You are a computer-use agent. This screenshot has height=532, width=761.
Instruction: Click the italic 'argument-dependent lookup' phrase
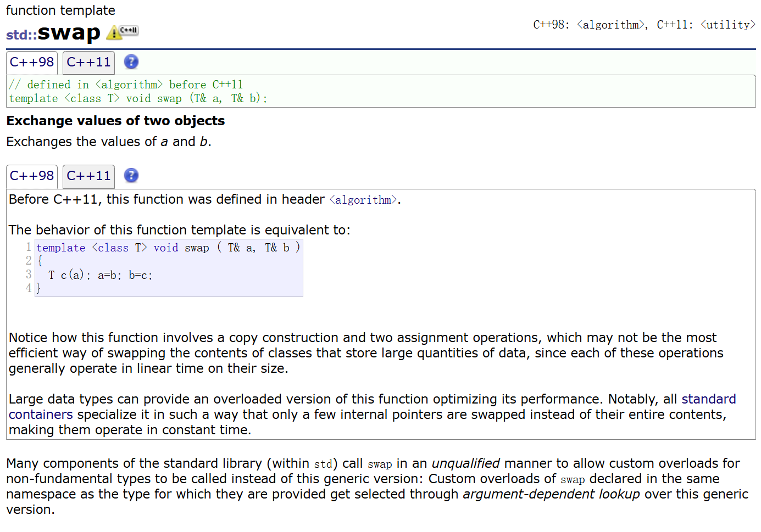551,494
